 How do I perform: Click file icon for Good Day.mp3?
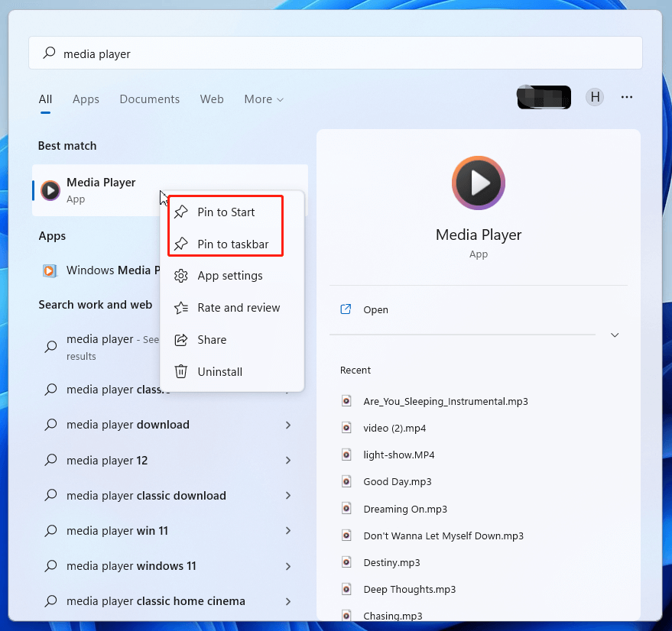pos(346,481)
